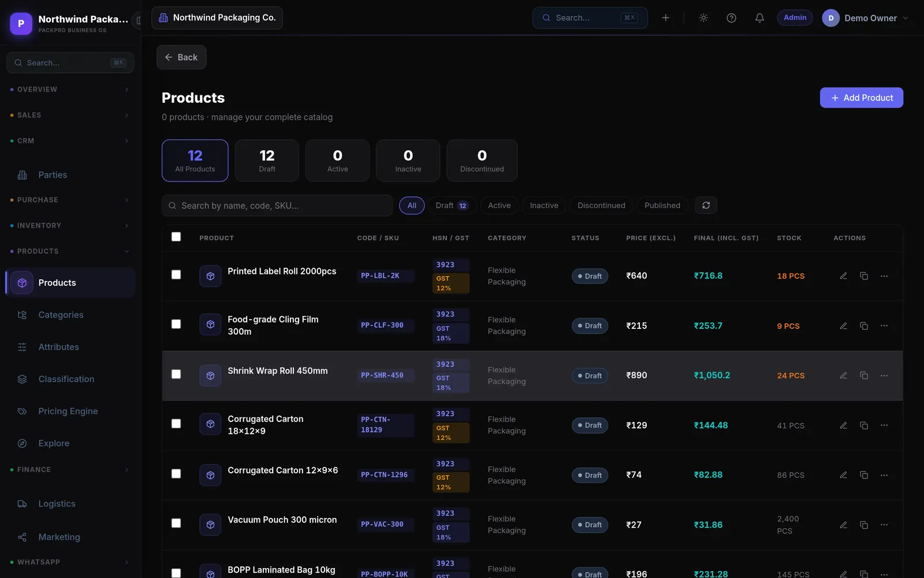Open the Demo Owner account dropdown

click(865, 18)
